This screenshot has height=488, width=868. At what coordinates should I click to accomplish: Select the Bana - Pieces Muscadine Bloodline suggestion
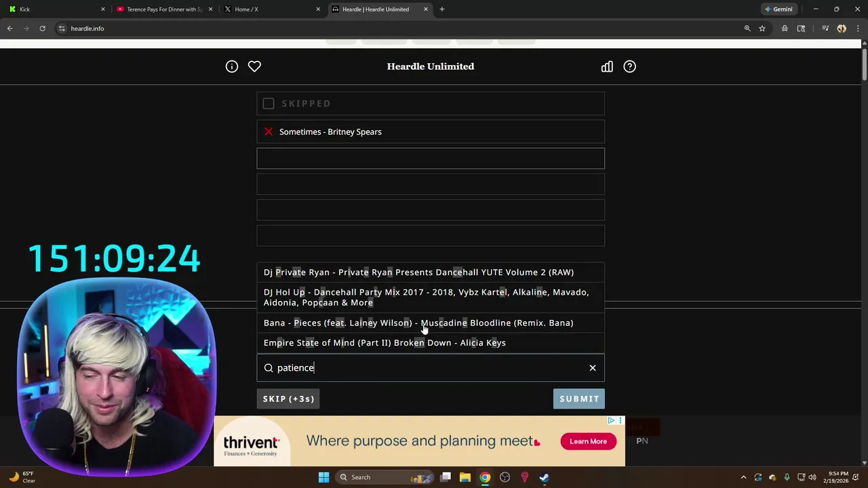pyautogui.click(x=431, y=323)
